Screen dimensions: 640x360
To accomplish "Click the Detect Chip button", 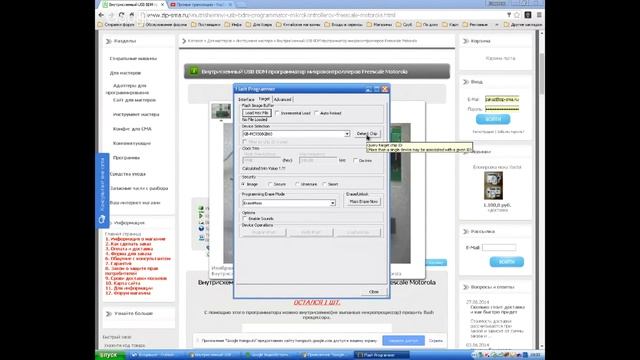I will click(x=367, y=134).
